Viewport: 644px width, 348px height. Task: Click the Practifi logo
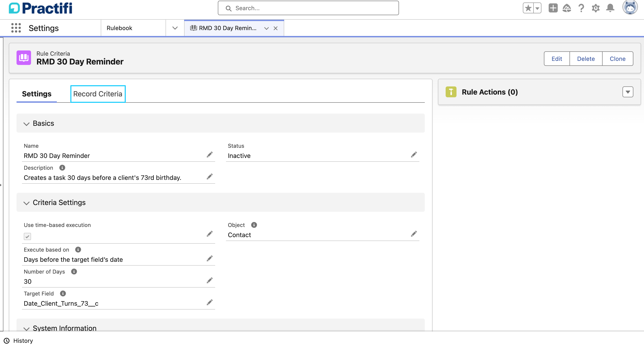[x=41, y=8]
